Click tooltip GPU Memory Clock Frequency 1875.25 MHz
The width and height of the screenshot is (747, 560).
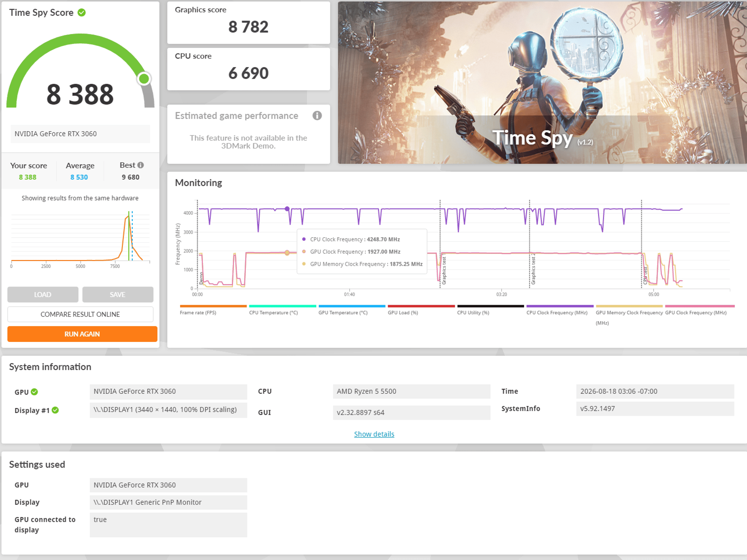(366, 264)
